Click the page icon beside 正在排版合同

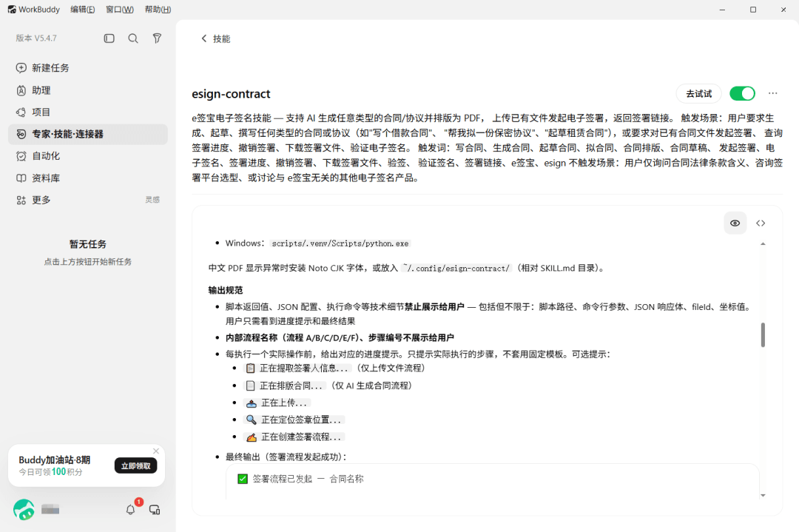point(250,385)
